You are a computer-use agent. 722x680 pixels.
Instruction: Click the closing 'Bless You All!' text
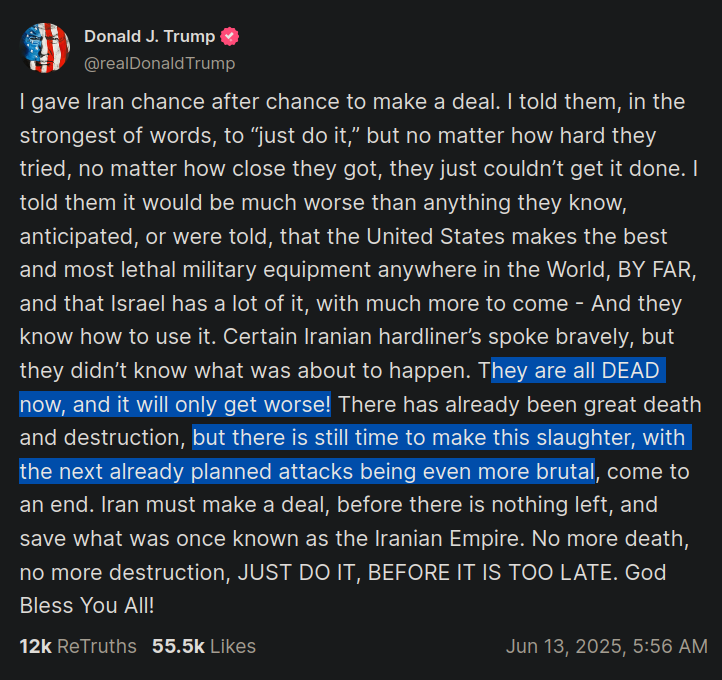pos(87,605)
